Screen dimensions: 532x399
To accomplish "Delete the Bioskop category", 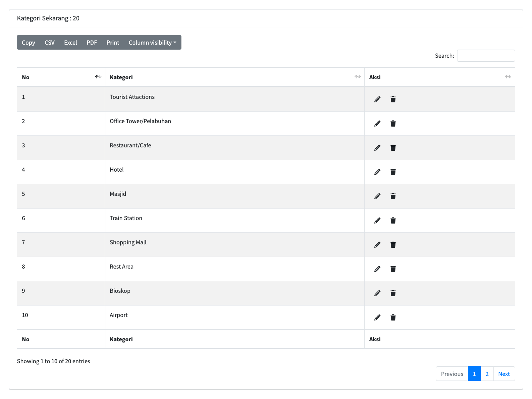I will (393, 293).
